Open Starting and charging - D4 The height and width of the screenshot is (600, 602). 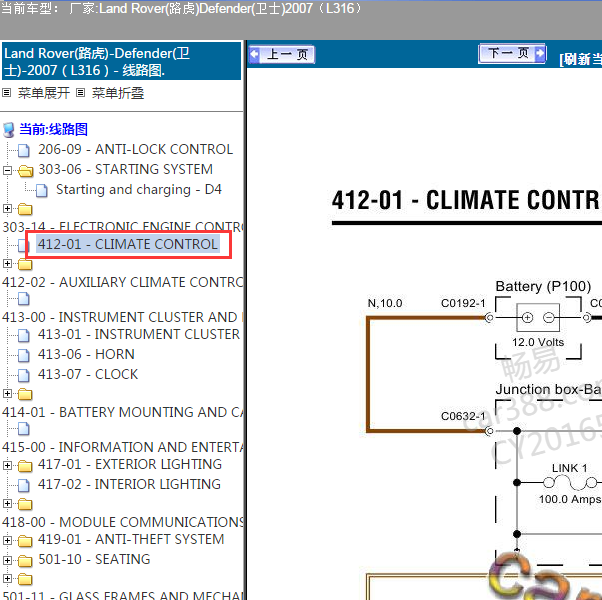point(139,190)
